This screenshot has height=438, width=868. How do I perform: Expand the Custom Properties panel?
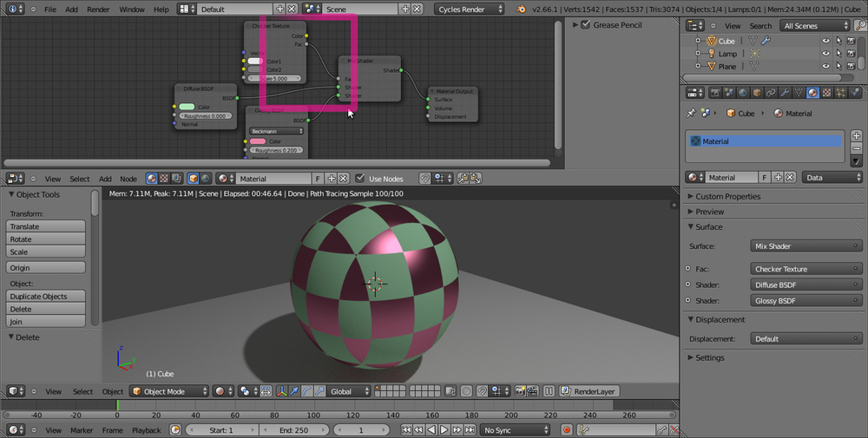pyautogui.click(x=727, y=196)
